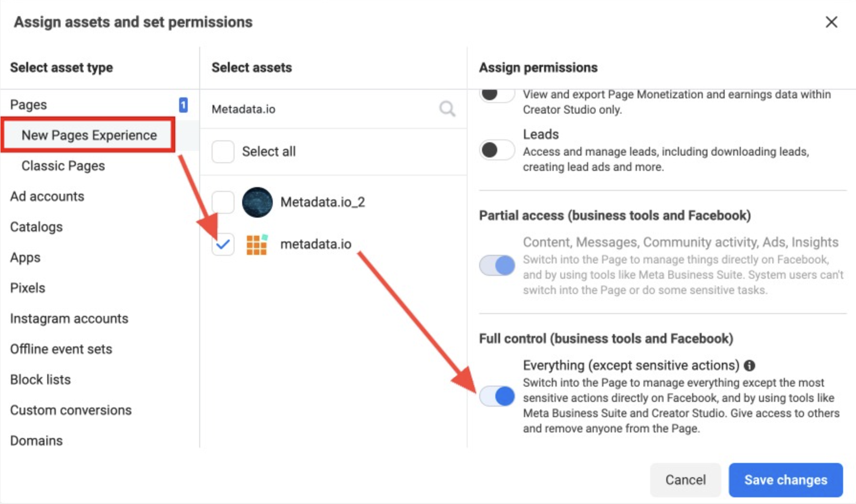
Task: Close the assign assets dialog
Action: 831,22
